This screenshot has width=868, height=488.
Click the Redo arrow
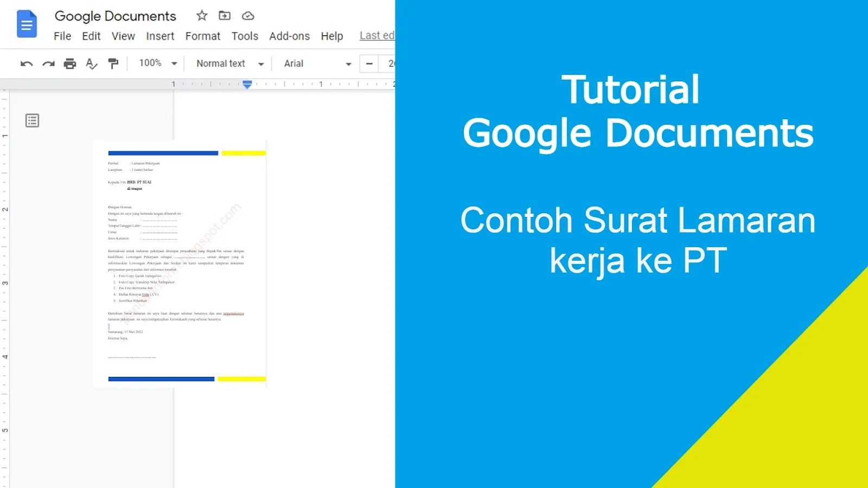click(x=49, y=63)
